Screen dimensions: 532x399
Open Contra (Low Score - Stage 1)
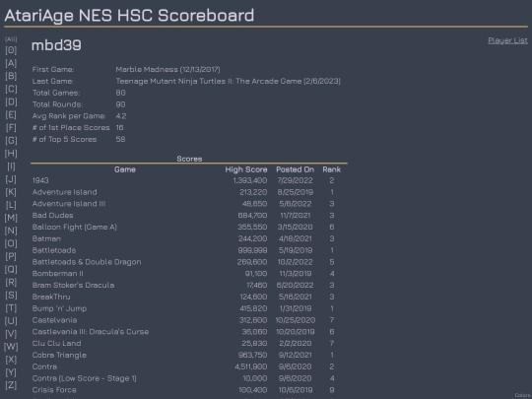point(84,378)
